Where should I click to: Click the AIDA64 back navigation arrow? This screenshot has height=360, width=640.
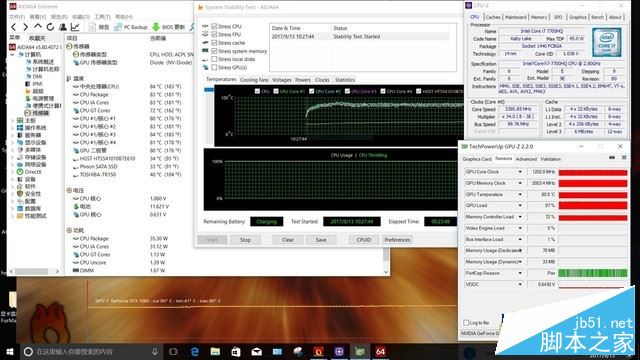pos(13,27)
